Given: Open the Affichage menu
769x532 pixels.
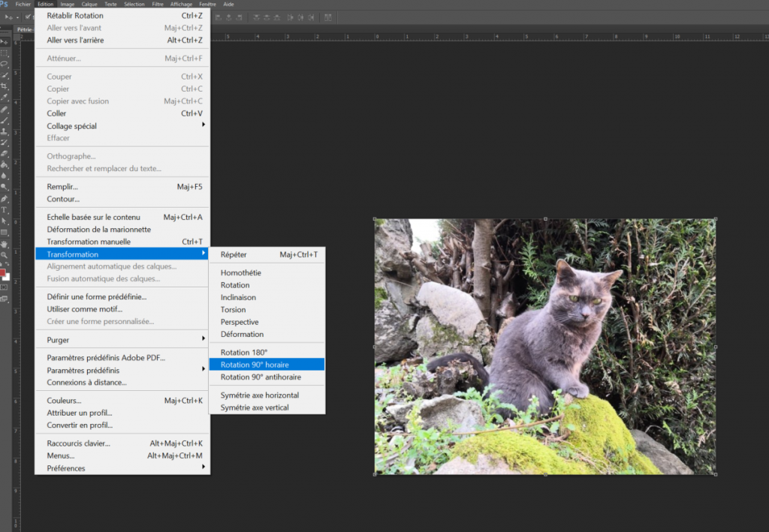Looking at the screenshot, I should coord(181,4).
